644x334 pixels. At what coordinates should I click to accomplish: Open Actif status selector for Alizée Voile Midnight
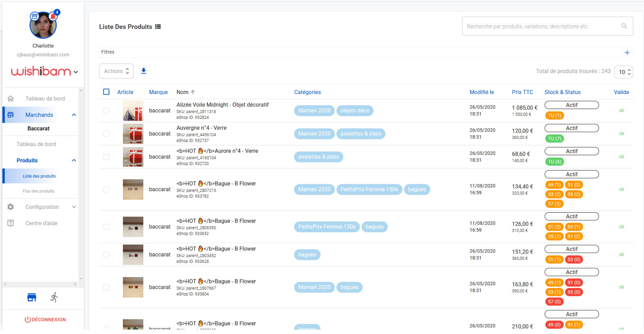pos(572,105)
